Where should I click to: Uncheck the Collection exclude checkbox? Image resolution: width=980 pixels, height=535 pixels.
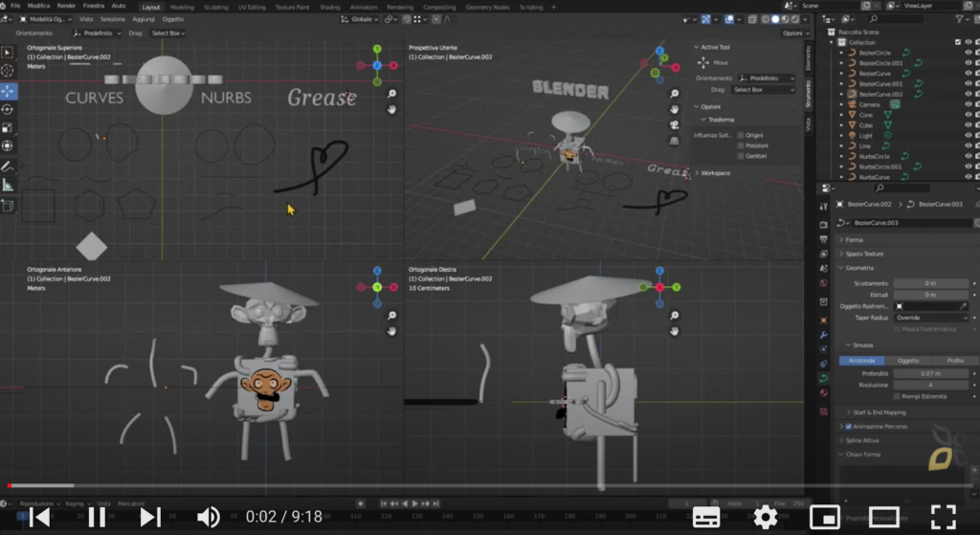click(x=957, y=42)
